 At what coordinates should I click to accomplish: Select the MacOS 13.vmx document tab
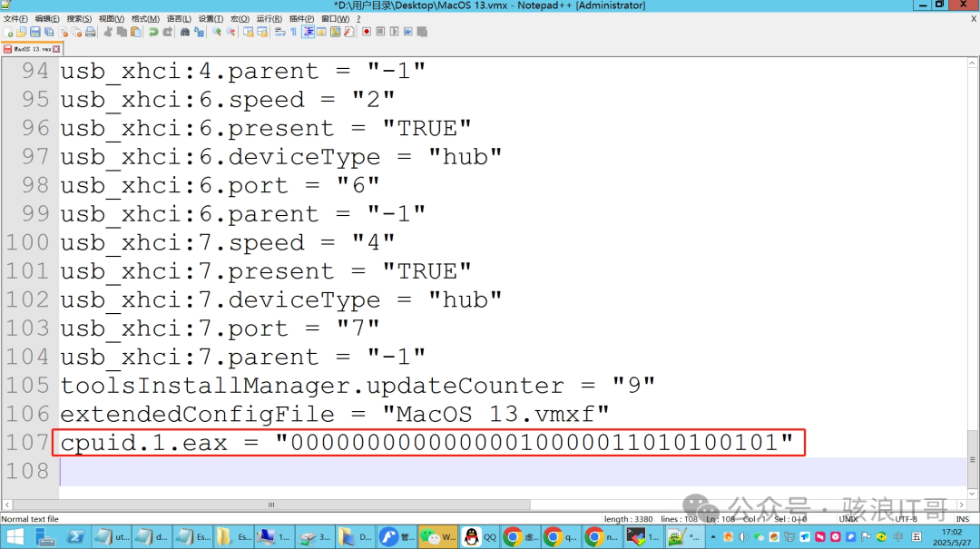(31, 49)
